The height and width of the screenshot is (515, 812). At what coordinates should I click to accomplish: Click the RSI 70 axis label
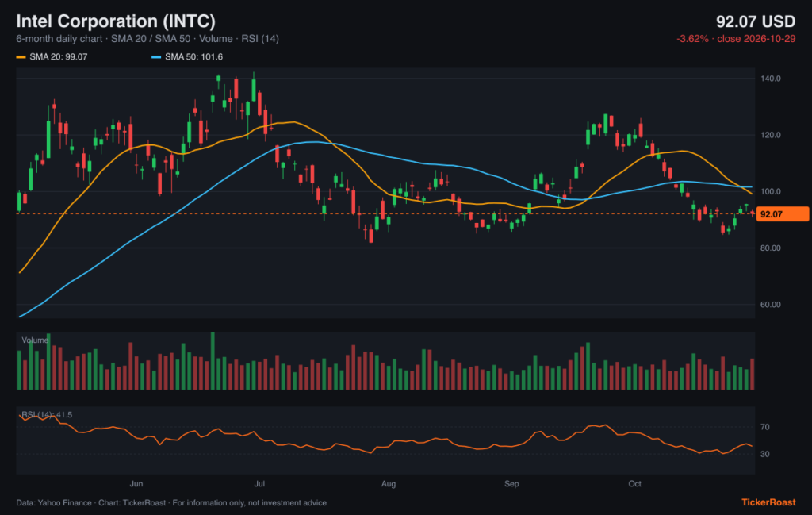(x=765, y=427)
